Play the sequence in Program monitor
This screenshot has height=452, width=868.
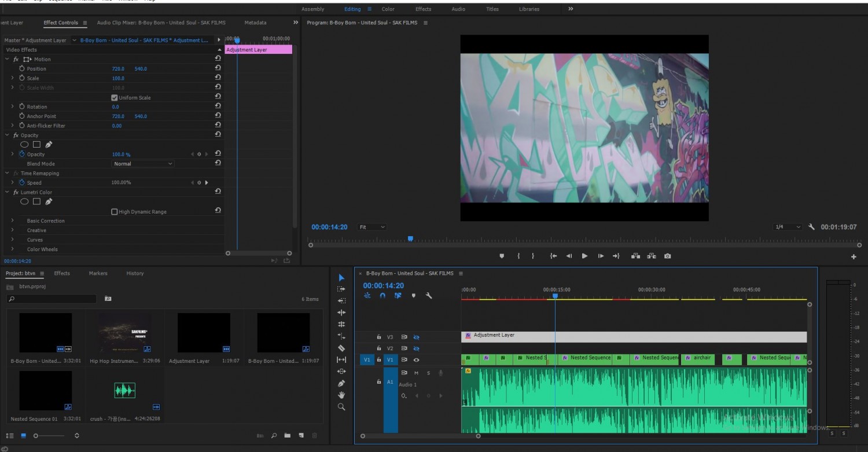(584, 256)
